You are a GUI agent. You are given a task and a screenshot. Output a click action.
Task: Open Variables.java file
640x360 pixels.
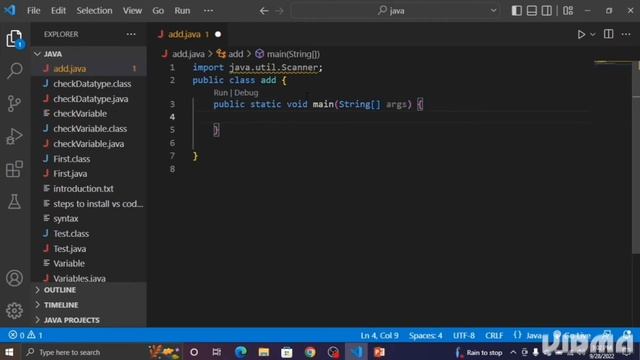click(x=89, y=278)
